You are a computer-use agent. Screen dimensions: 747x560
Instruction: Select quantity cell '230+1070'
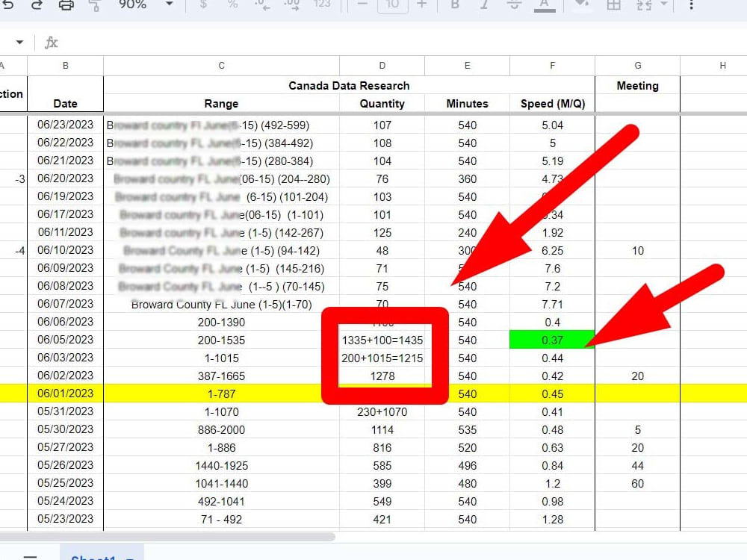(x=382, y=412)
